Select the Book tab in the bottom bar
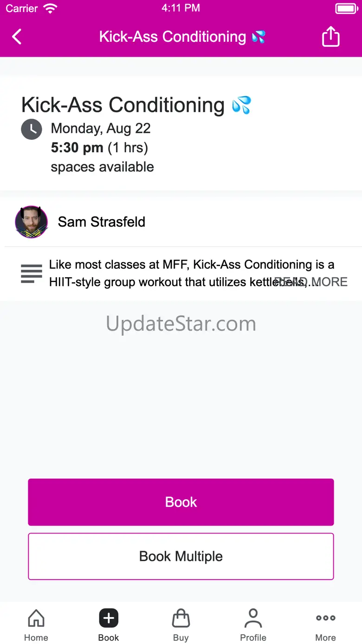The width and height of the screenshot is (362, 644). (109, 625)
